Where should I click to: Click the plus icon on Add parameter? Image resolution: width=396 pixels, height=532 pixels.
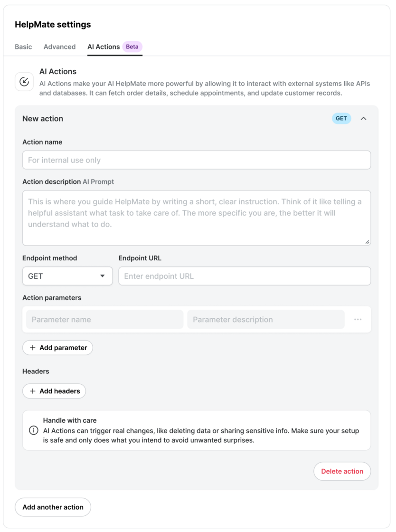click(33, 348)
